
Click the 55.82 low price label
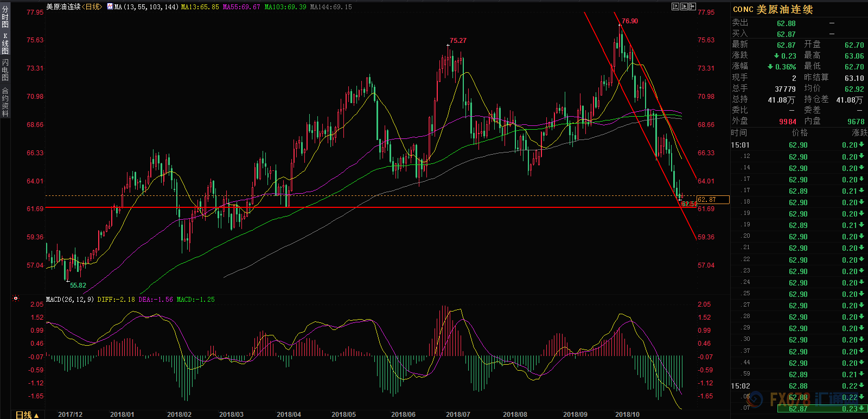click(x=78, y=285)
